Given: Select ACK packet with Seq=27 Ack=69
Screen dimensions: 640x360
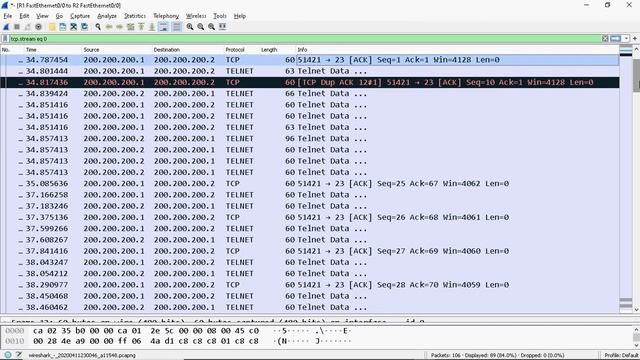Looking at the screenshot, I should point(310,251).
